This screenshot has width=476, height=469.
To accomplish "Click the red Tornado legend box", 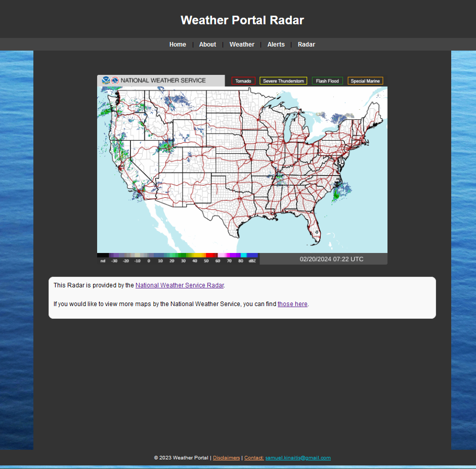I will pyautogui.click(x=243, y=81).
